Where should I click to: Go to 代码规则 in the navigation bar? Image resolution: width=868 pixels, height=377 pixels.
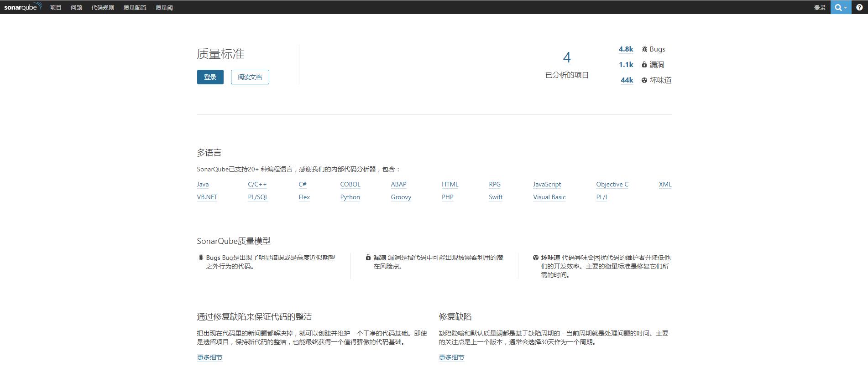[x=103, y=7]
